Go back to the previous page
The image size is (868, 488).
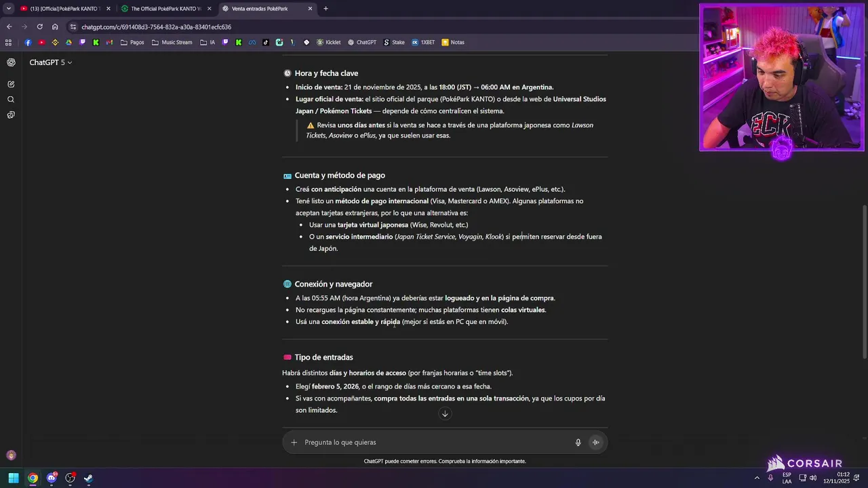coord(9,27)
